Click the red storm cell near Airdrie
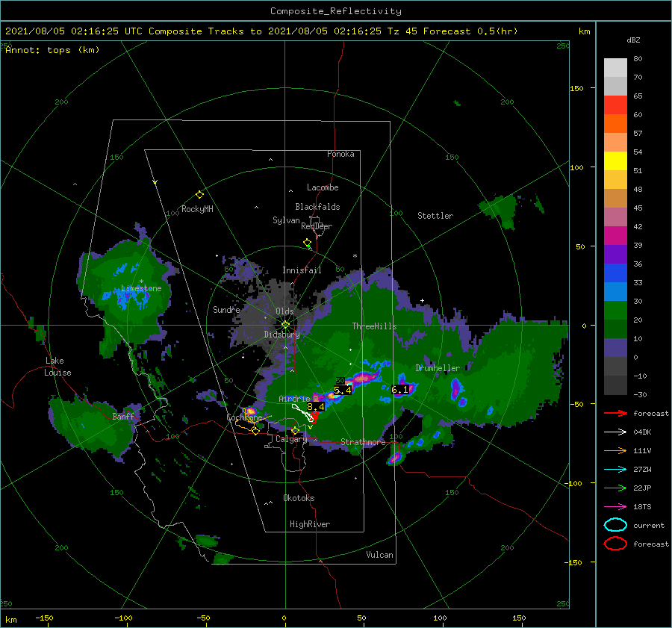The height and width of the screenshot is (628, 672). pyautogui.click(x=314, y=417)
